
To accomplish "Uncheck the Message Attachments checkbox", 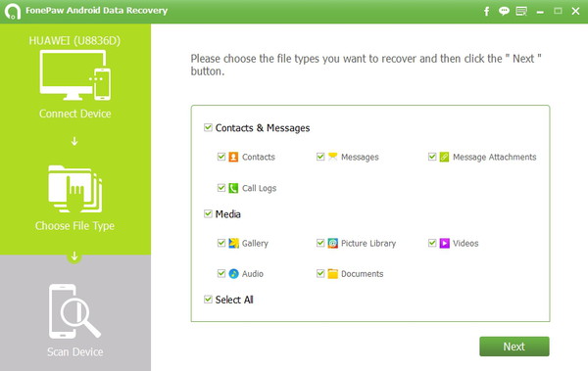I will (432, 157).
